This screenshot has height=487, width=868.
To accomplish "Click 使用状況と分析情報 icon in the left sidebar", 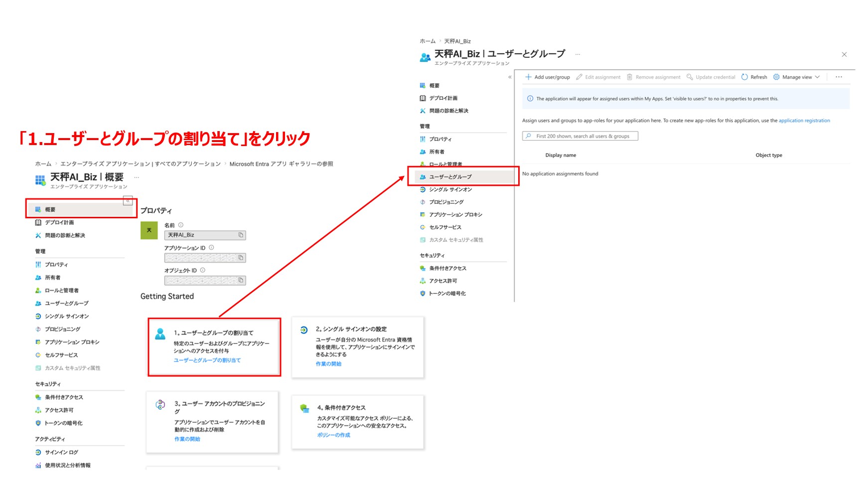I will tap(38, 466).
